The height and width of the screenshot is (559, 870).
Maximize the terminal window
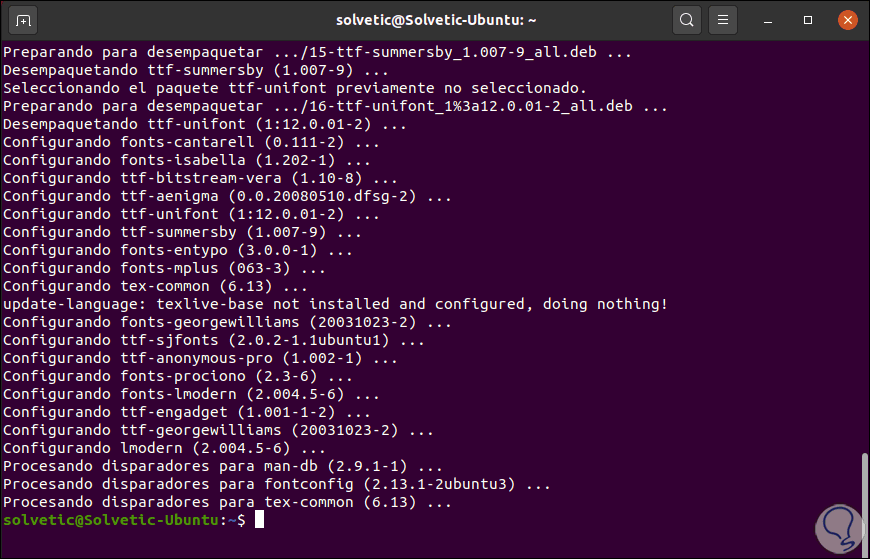(x=808, y=19)
